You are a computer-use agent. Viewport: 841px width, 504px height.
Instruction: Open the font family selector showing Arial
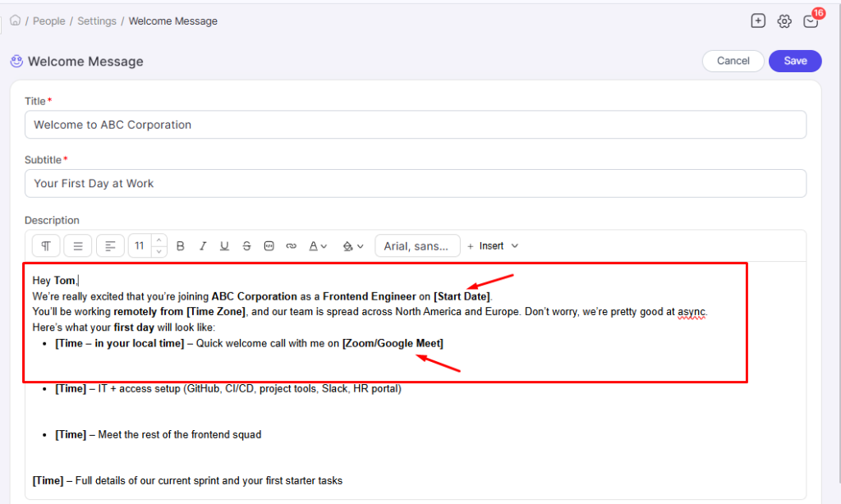(417, 245)
